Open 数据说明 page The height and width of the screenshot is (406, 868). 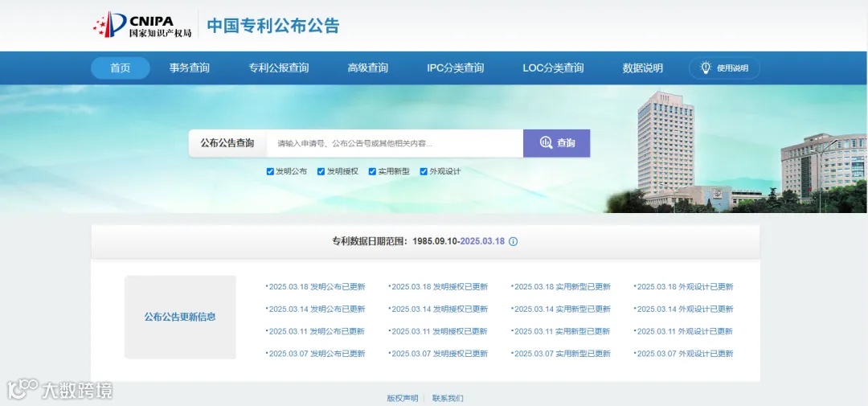tap(642, 68)
